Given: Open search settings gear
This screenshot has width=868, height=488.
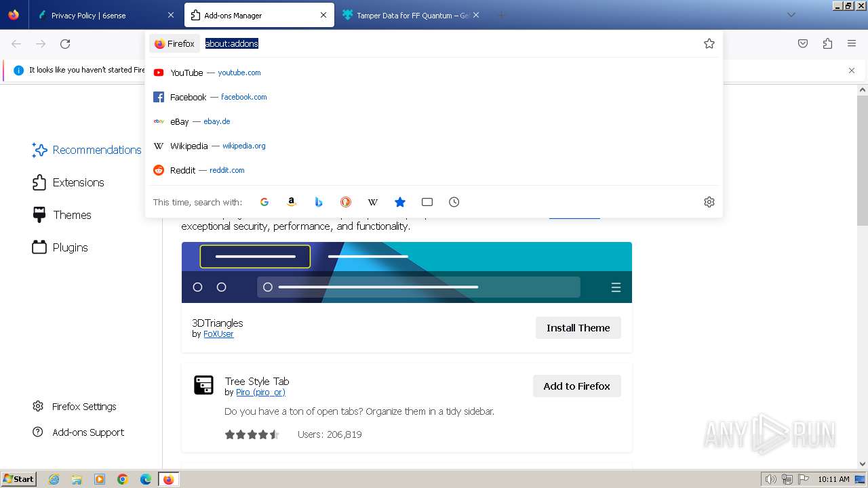Looking at the screenshot, I should (x=709, y=202).
